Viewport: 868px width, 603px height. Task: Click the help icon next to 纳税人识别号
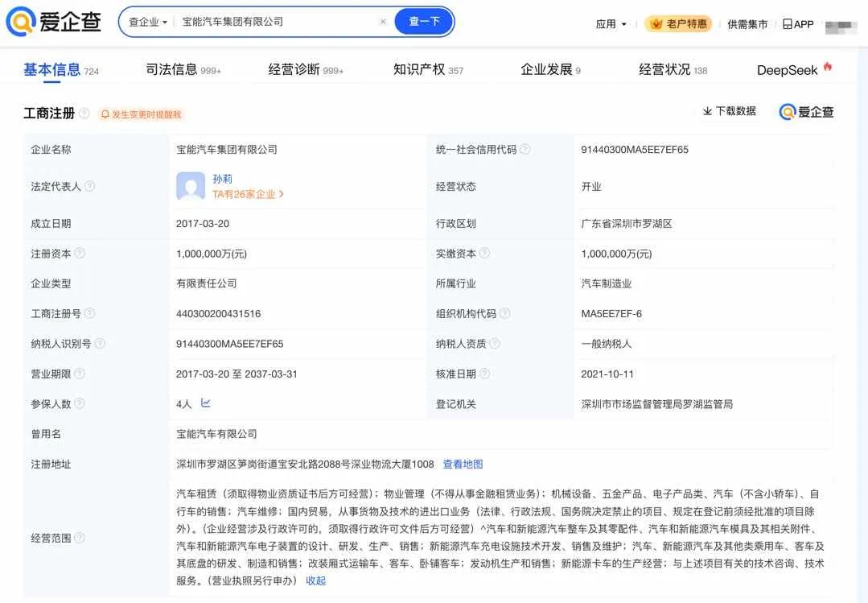100,344
